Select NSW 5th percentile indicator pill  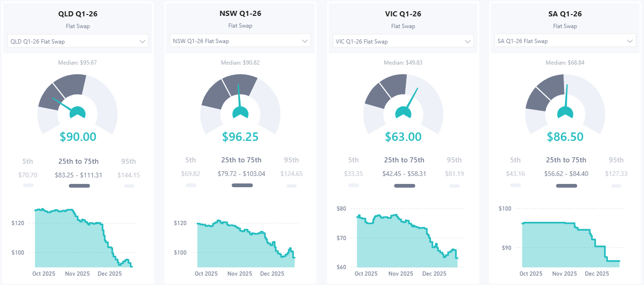(191, 185)
